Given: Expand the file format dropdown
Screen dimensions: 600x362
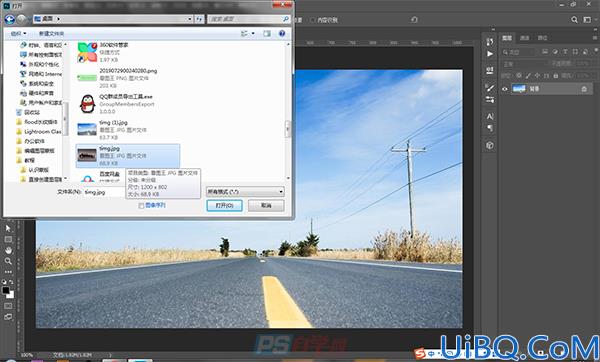Looking at the screenshot, I should point(245,191).
